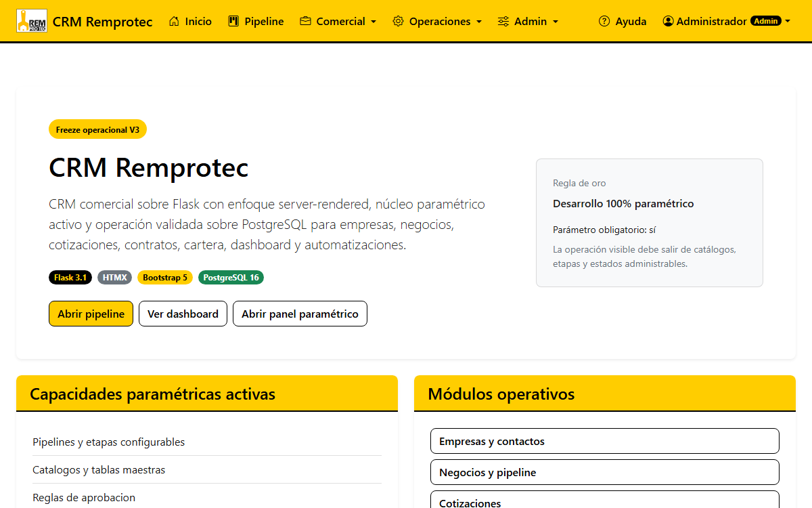Click Capacidades paramétricas activas header
Viewport: 812px width, 508px height.
point(207,394)
